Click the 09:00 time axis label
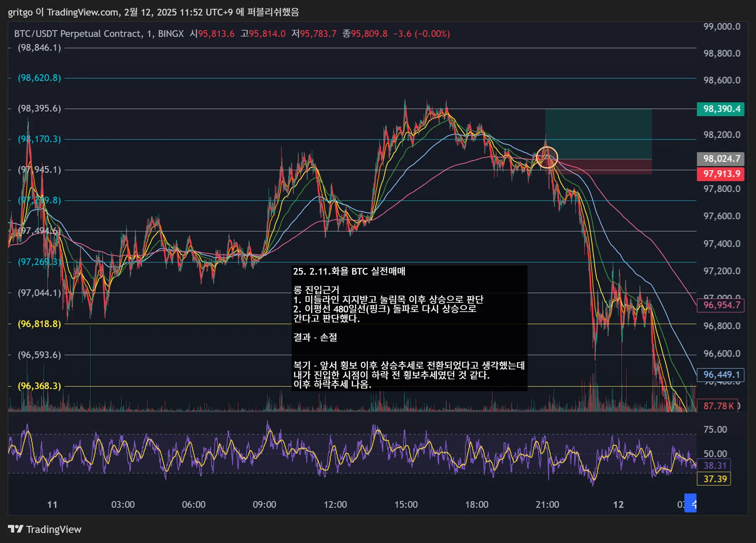 (x=264, y=504)
